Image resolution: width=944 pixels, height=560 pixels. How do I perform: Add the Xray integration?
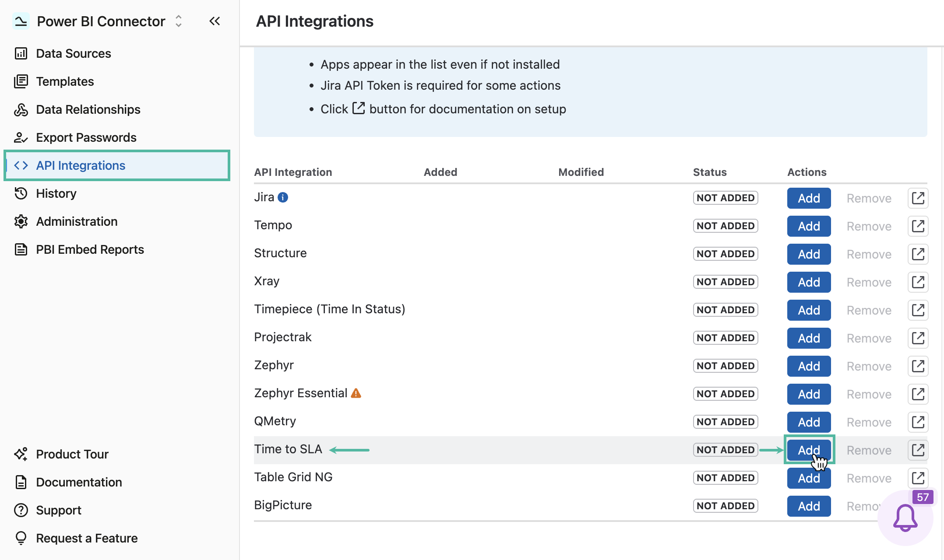tap(809, 282)
